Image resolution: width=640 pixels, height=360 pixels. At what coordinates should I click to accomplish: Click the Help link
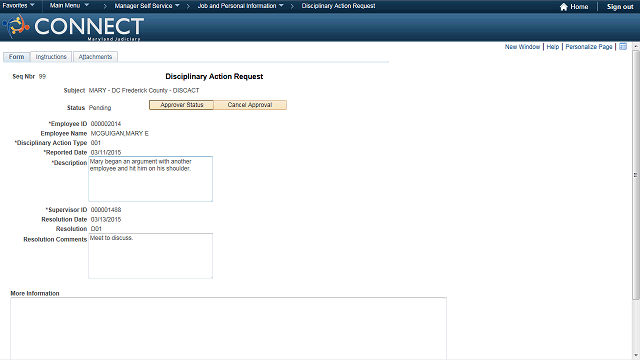pos(553,47)
